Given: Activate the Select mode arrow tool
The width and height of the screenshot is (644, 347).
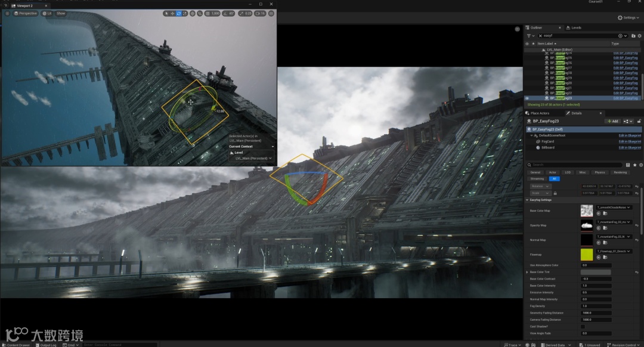Looking at the screenshot, I should click(x=166, y=14).
